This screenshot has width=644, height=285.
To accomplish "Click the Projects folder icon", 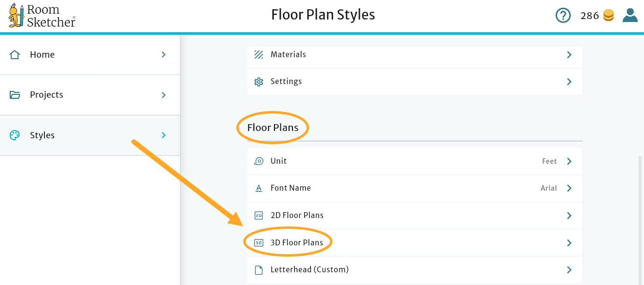I will point(15,94).
